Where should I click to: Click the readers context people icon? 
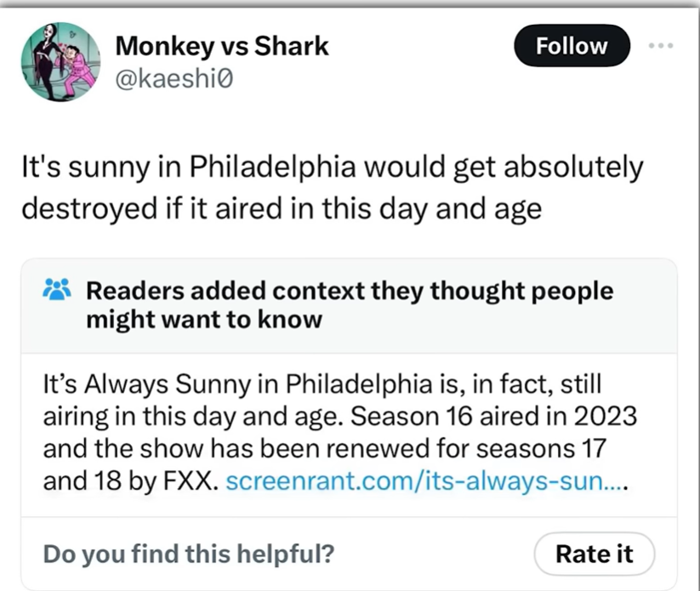coord(57,292)
